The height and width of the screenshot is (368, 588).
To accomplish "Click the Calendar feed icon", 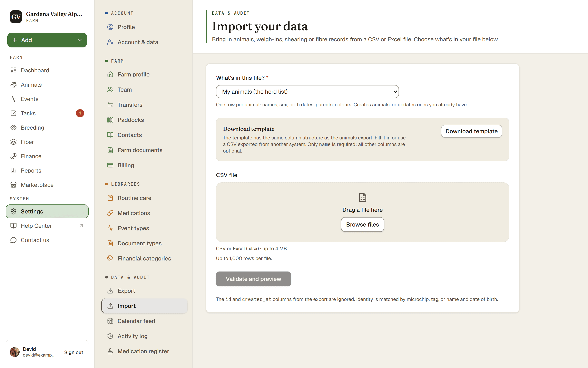I will tap(110, 321).
